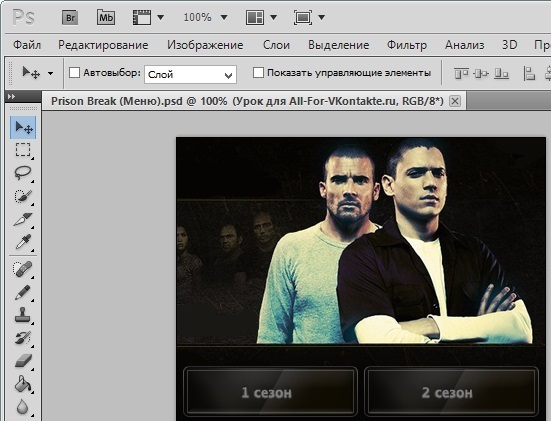Open the 3D menu
This screenshot has height=421, width=551.
click(x=509, y=45)
